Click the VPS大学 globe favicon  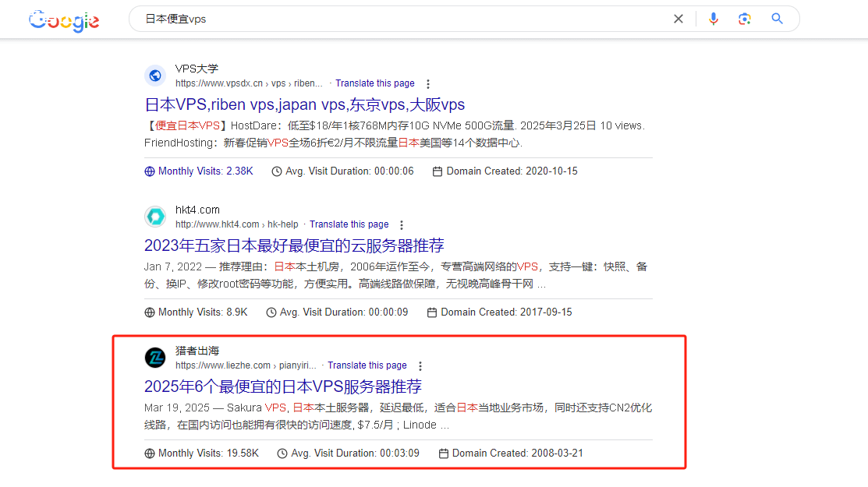click(x=155, y=76)
